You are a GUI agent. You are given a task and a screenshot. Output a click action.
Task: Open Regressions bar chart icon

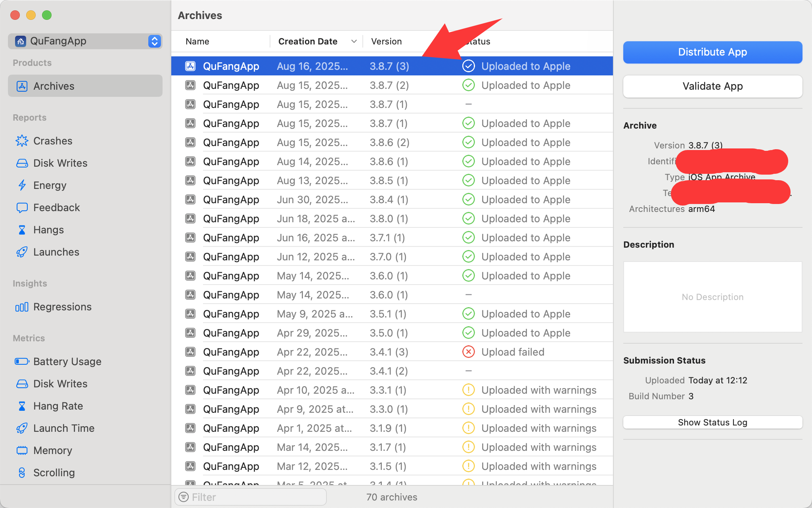coord(22,307)
